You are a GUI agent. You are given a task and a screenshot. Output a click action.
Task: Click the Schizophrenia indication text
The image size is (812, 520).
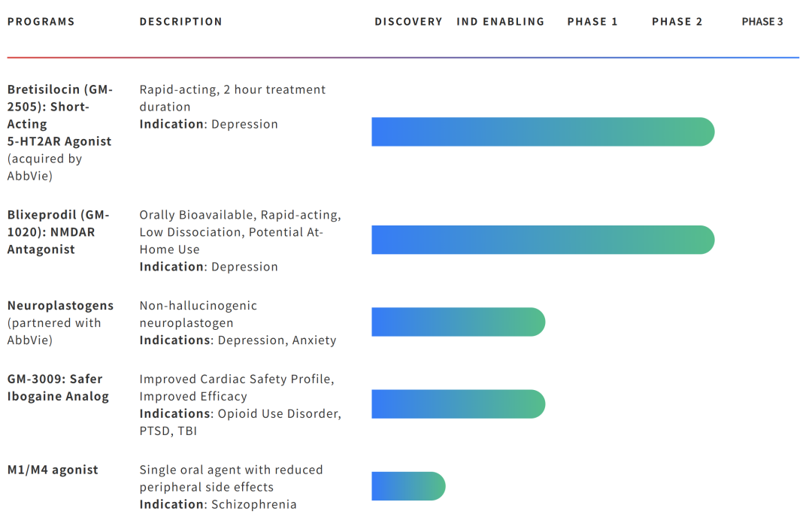253,504
